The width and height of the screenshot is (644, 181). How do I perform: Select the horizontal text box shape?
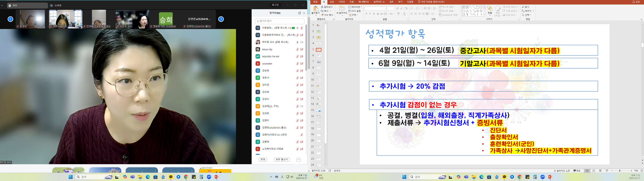click(464, 7)
